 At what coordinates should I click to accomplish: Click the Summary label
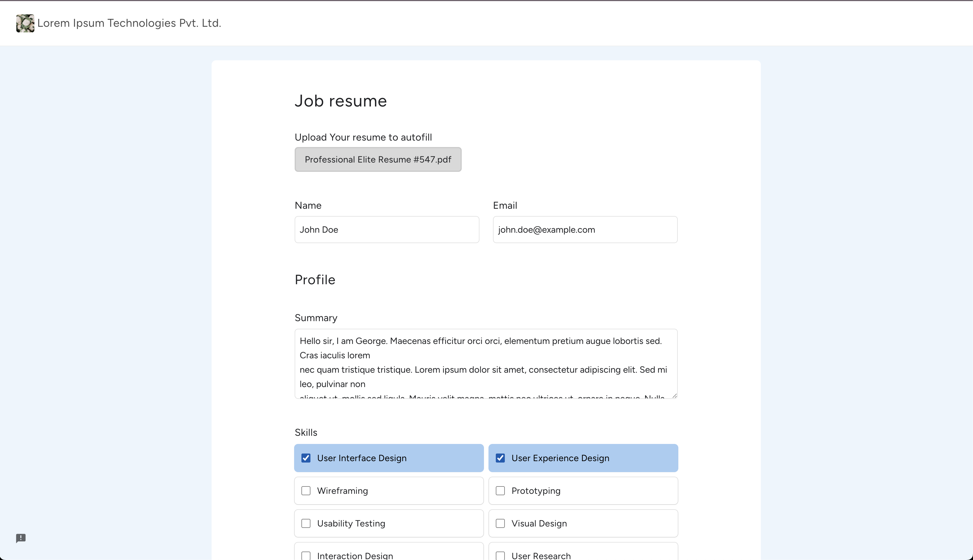point(316,318)
